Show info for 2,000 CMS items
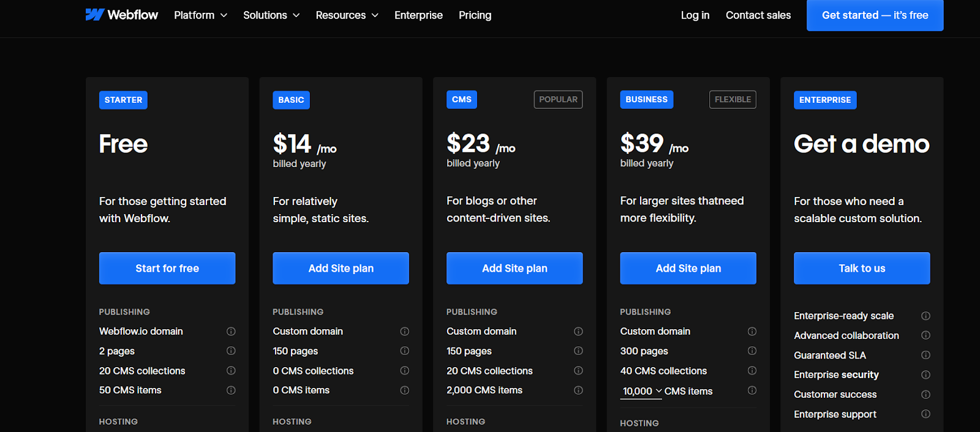The width and height of the screenshot is (980, 432). [578, 390]
